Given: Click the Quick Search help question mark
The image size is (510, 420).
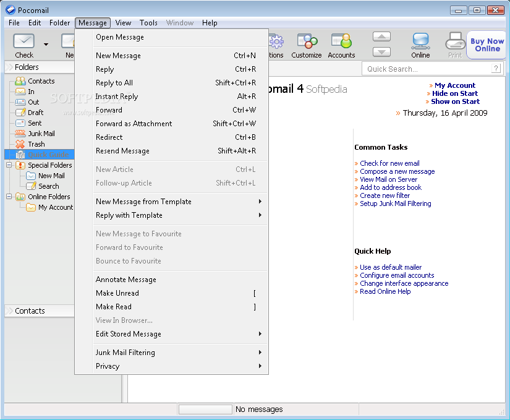Looking at the screenshot, I should [496, 69].
